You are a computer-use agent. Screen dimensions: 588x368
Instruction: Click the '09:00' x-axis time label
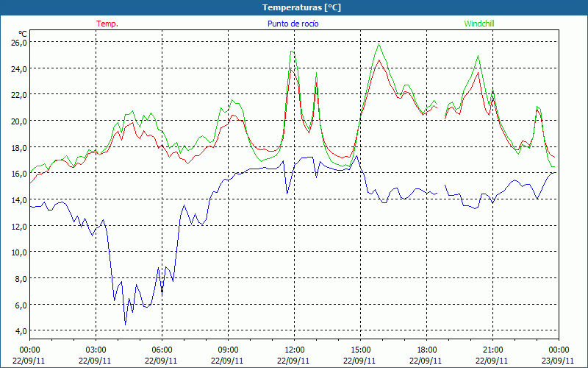tap(228, 350)
